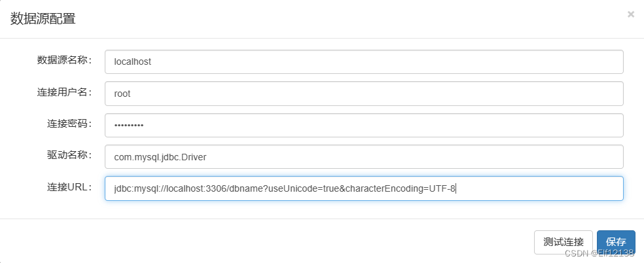Click the CSDN @Elf12138 watermark text

click(x=599, y=253)
